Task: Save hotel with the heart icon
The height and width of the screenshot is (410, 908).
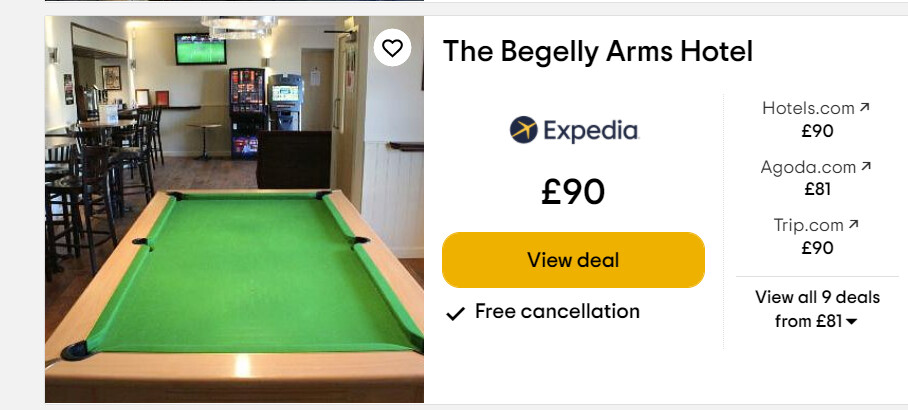Action: (x=392, y=47)
